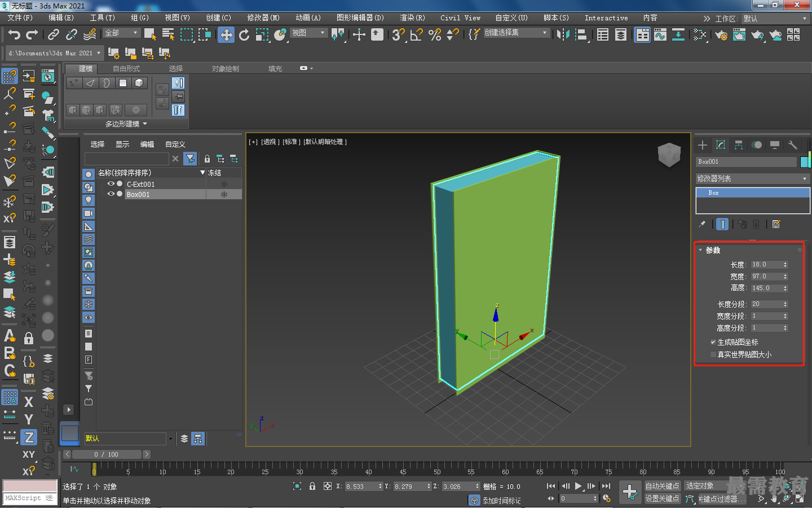
Task: Open the 修改器(M) menu
Action: pos(263,18)
